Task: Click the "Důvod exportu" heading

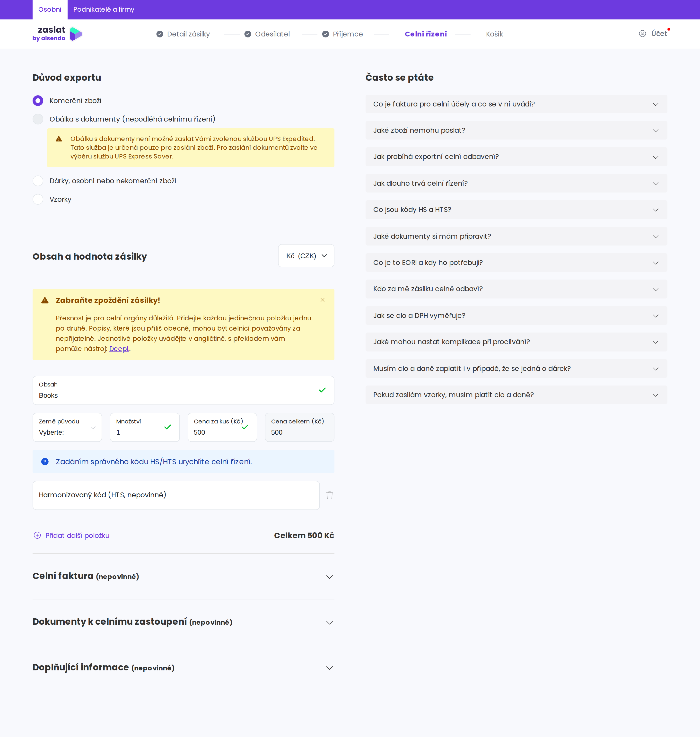Action: (67, 78)
